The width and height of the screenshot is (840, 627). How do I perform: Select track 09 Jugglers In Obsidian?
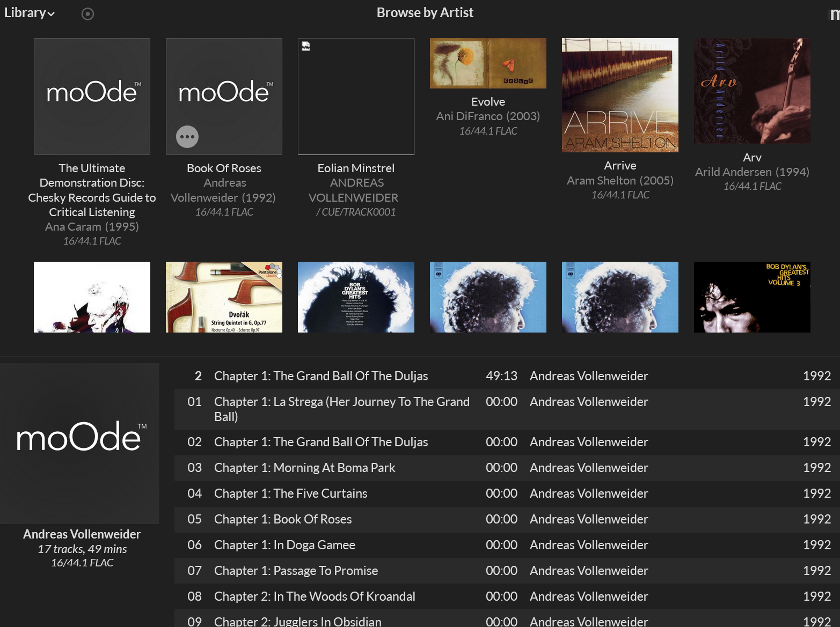[507, 618]
